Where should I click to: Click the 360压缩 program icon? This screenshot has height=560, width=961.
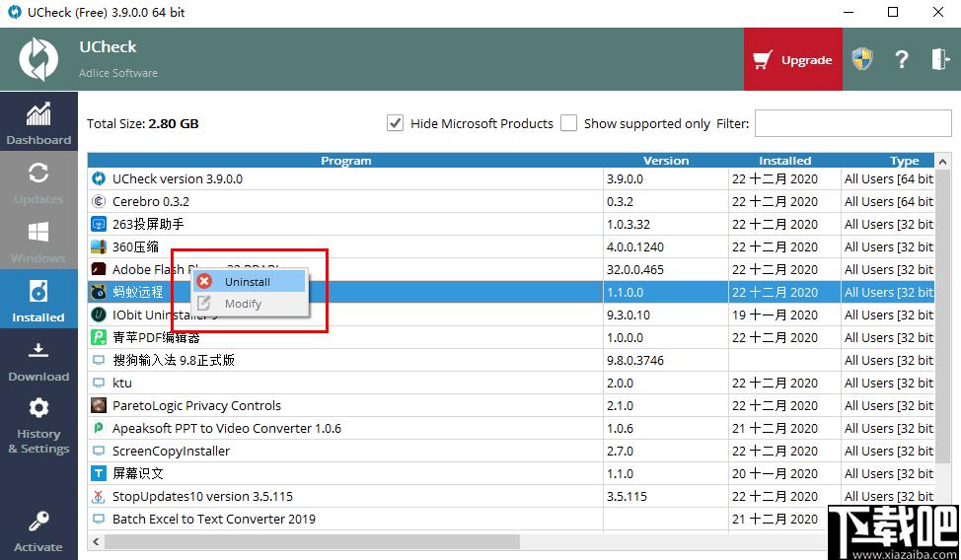point(98,246)
